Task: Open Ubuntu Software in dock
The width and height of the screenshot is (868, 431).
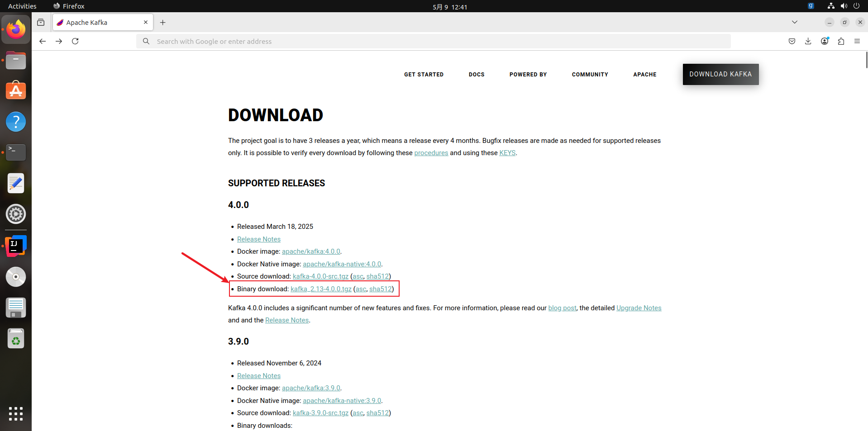Action: pyautogui.click(x=16, y=91)
